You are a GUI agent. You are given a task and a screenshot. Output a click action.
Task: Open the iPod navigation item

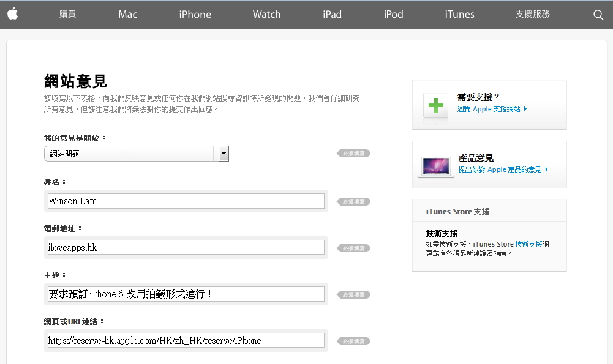[x=393, y=15]
